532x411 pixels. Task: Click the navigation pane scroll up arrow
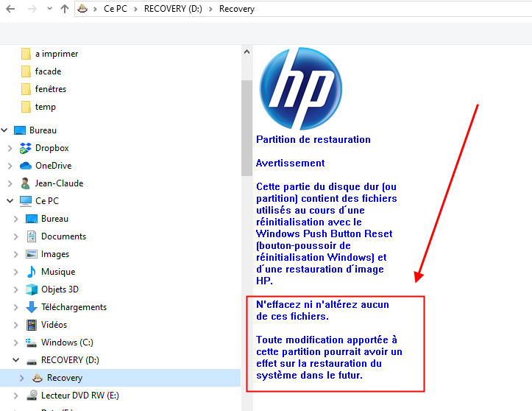(x=247, y=52)
